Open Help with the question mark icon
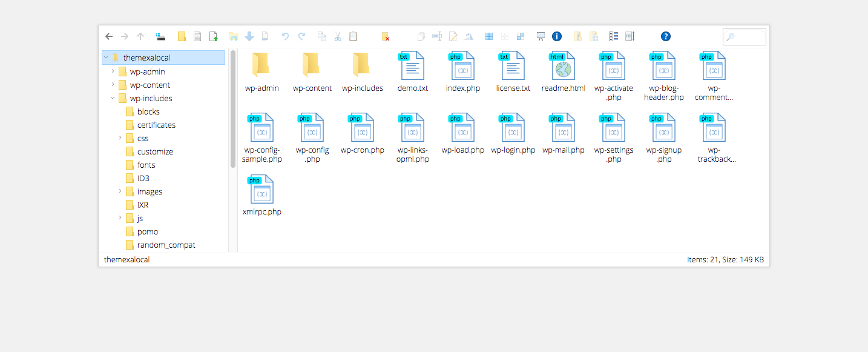 click(666, 36)
